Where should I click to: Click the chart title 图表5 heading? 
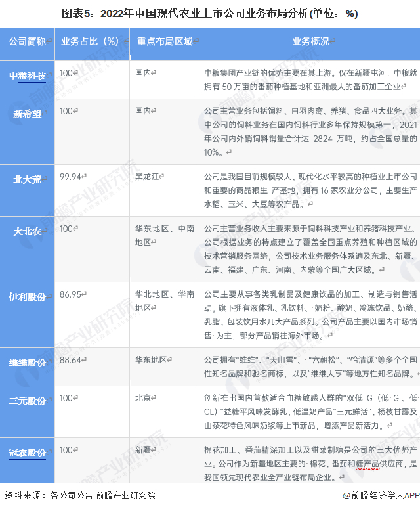point(210,14)
